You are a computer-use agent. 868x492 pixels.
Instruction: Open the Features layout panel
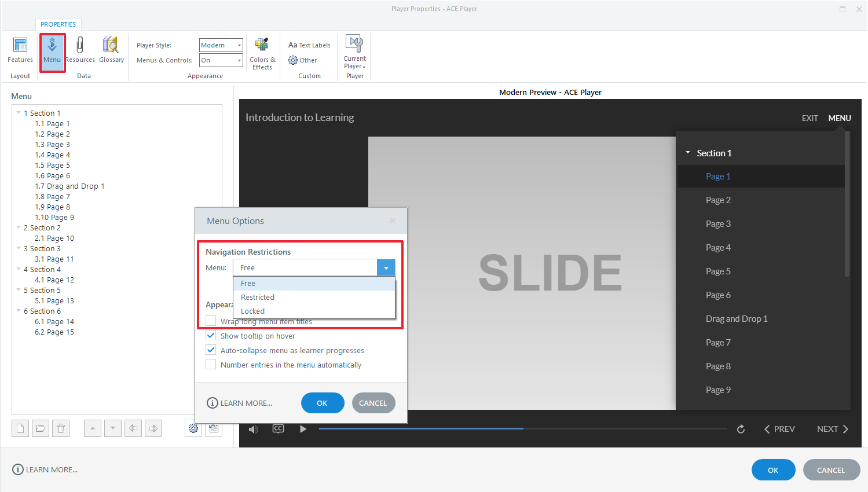(20, 51)
